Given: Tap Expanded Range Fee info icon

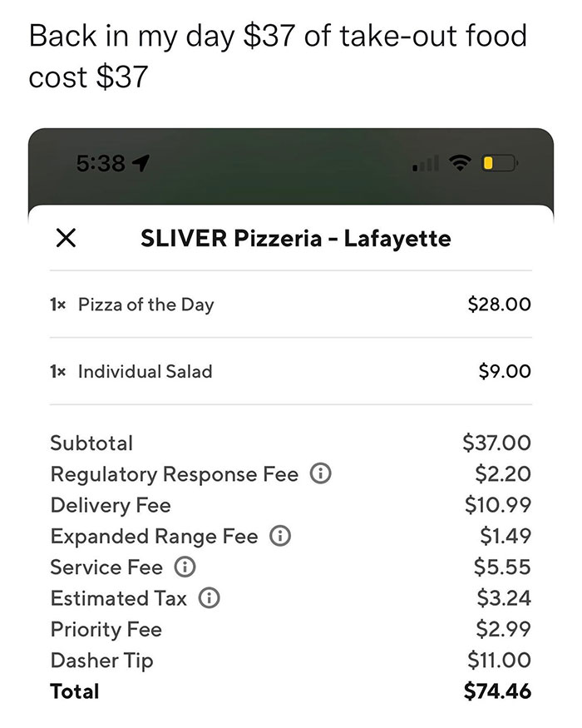Looking at the screenshot, I should coord(280,536).
